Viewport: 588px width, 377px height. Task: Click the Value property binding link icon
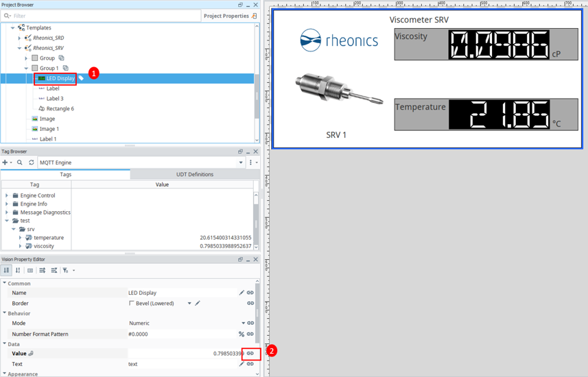pos(250,354)
